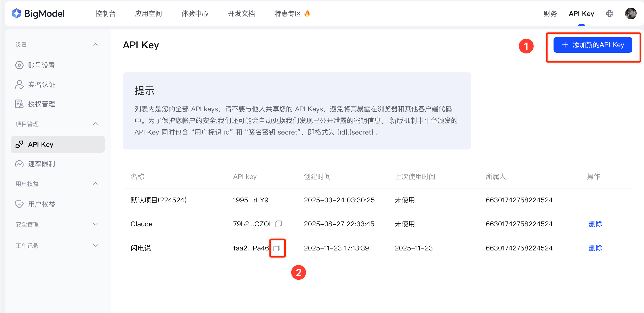The width and height of the screenshot is (644, 313).
Task: Open the user avatar menu
Action: 630,14
